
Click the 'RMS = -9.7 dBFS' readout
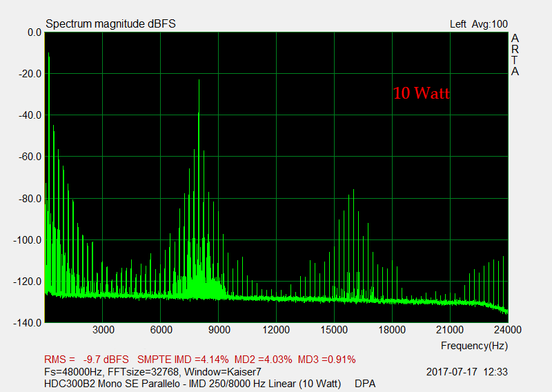tap(86, 360)
